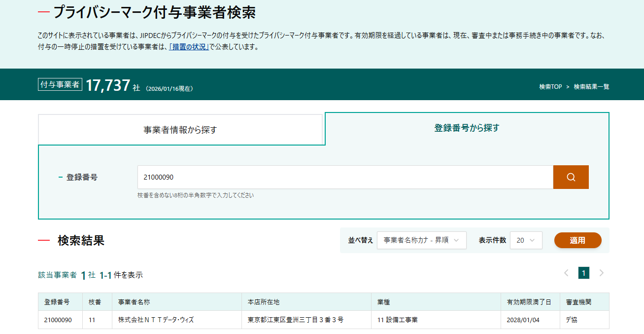This screenshot has height=334, width=644.
Task: Switch to 事業者情報から探す tab
Action: (x=180, y=130)
